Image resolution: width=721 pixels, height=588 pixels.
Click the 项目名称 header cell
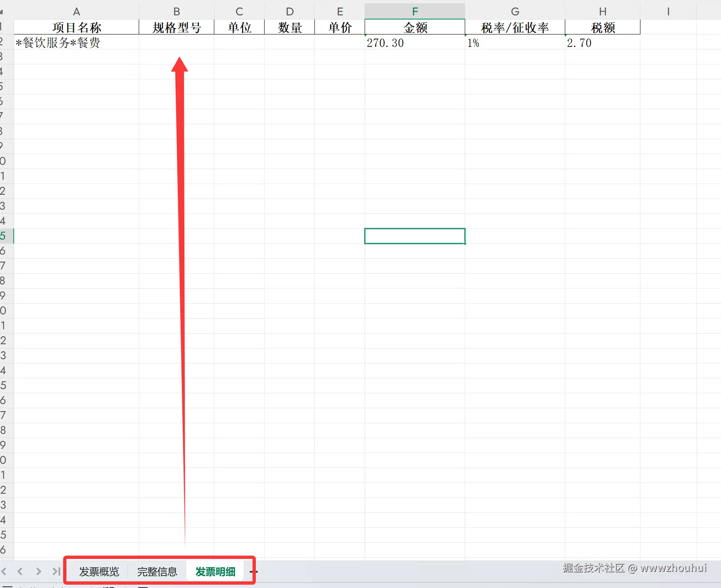click(76, 27)
